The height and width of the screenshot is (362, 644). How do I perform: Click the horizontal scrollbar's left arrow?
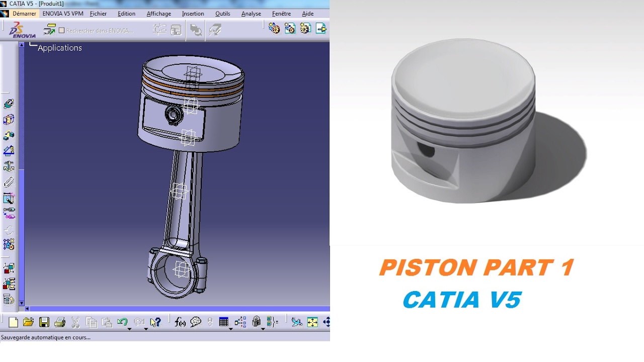pos(27,309)
